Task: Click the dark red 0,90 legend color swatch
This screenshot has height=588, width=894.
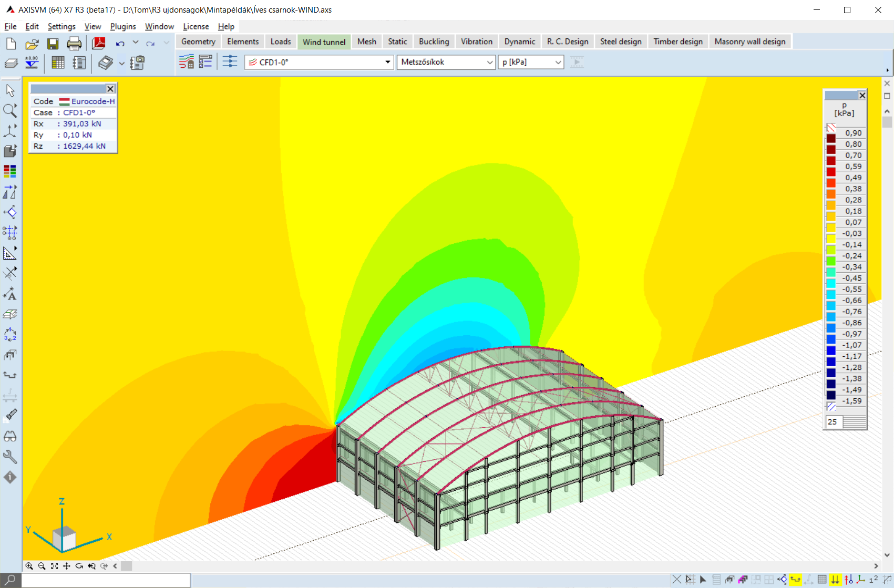Action: click(831, 139)
